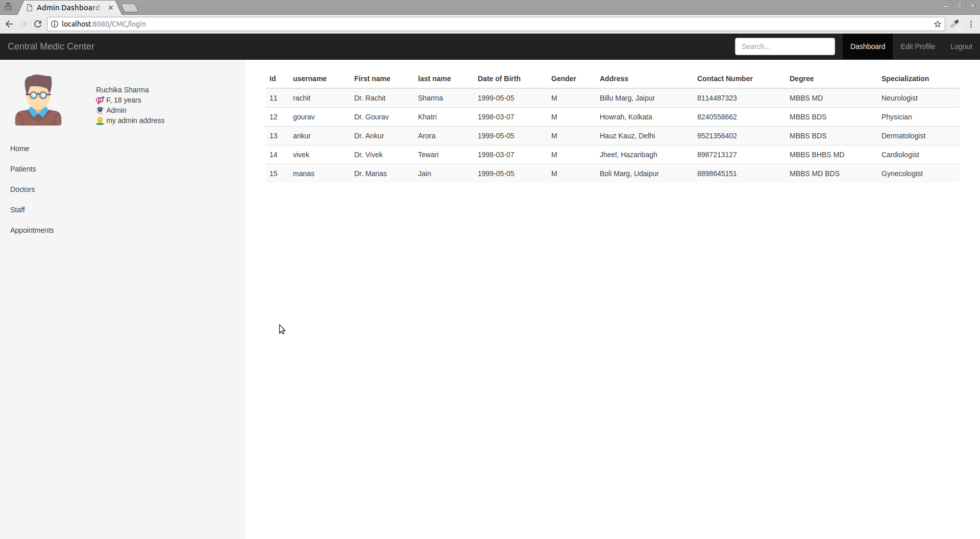Log out using the Logout link
This screenshot has height=539, width=980.
pyautogui.click(x=961, y=46)
